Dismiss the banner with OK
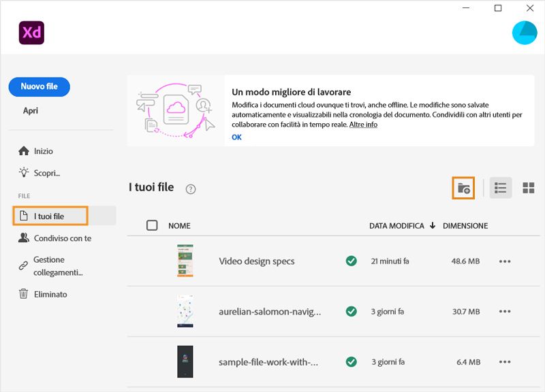Screen dimensions: 545x392 pyautogui.click(x=236, y=137)
